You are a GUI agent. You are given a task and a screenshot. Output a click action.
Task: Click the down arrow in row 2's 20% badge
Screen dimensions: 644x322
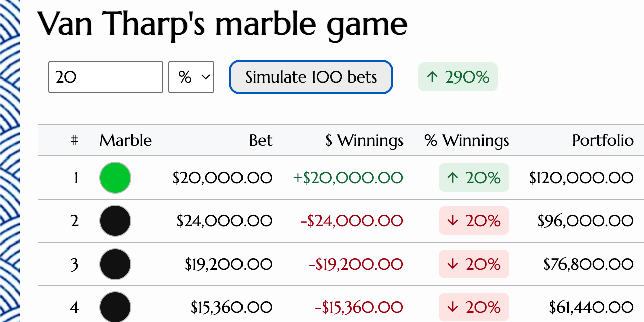tap(453, 220)
